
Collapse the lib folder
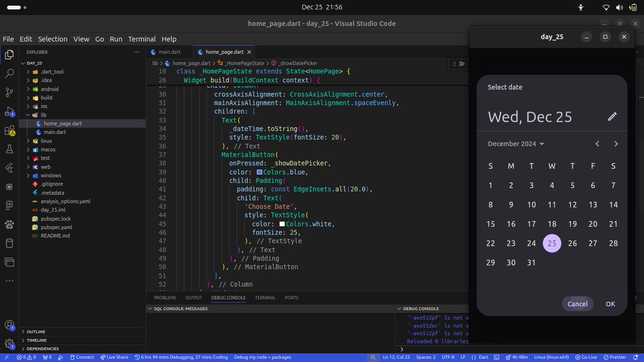(43, 115)
